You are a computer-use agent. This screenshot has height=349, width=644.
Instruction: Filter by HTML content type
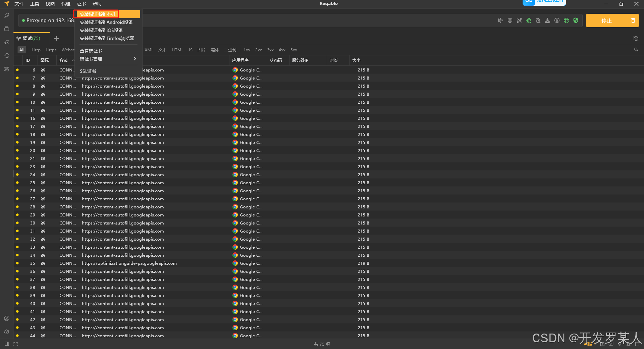(177, 50)
